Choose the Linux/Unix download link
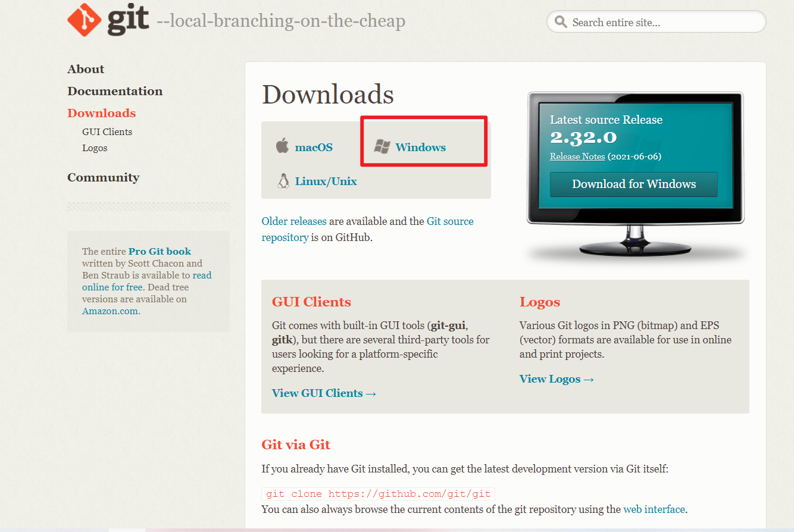 [x=326, y=181]
